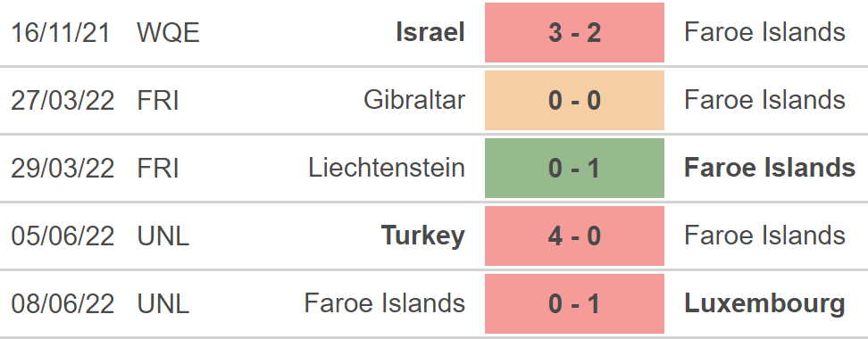Select the UNL label on 05/06/22
This screenshot has height=339, width=868.
pos(163,236)
